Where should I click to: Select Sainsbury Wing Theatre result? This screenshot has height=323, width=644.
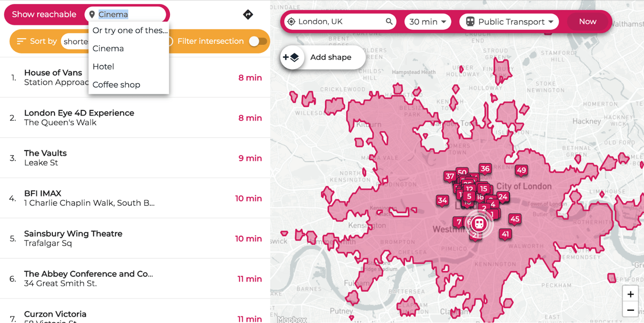pos(135,239)
